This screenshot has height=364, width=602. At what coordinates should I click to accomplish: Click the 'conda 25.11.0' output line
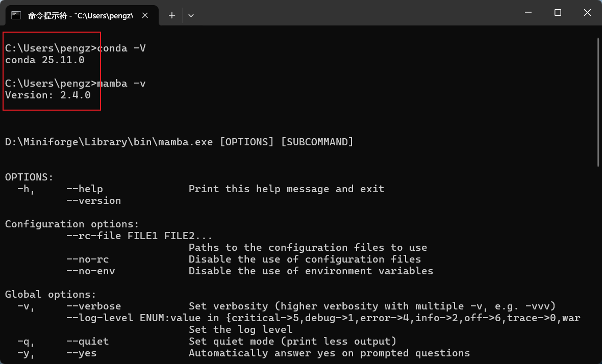[44, 60]
